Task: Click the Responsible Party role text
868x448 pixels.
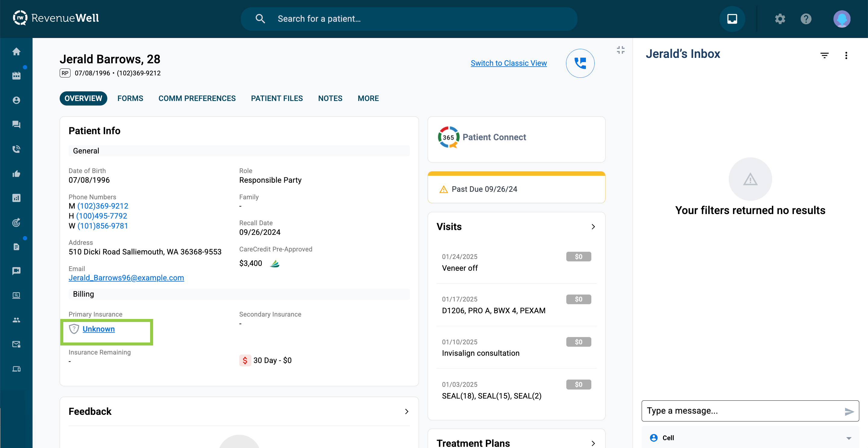Action: [x=270, y=180]
